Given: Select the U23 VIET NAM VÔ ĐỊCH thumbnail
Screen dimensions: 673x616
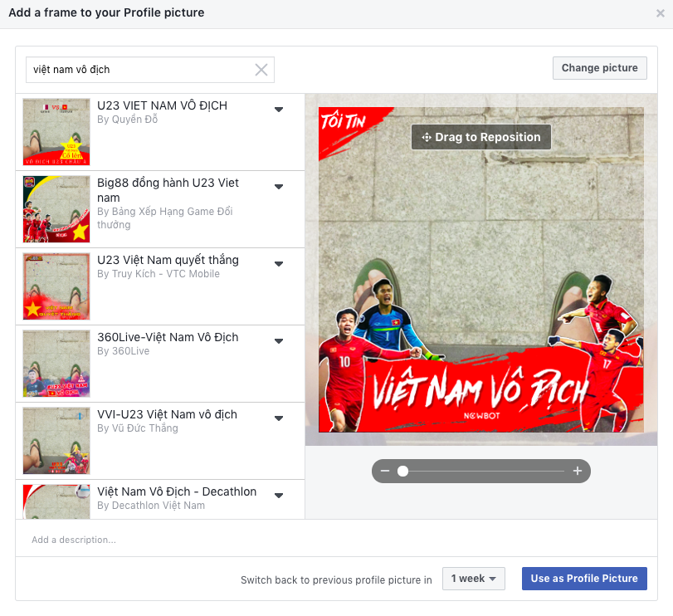Looking at the screenshot, I should click(x=56, y=132).
